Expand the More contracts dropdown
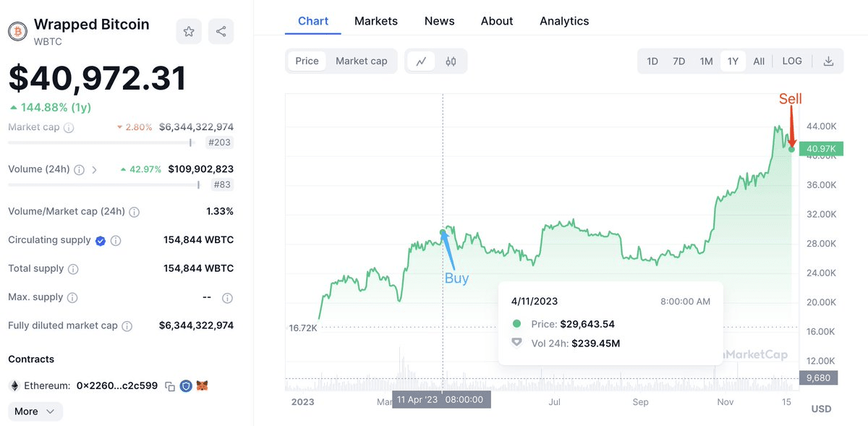 (35, 412)
